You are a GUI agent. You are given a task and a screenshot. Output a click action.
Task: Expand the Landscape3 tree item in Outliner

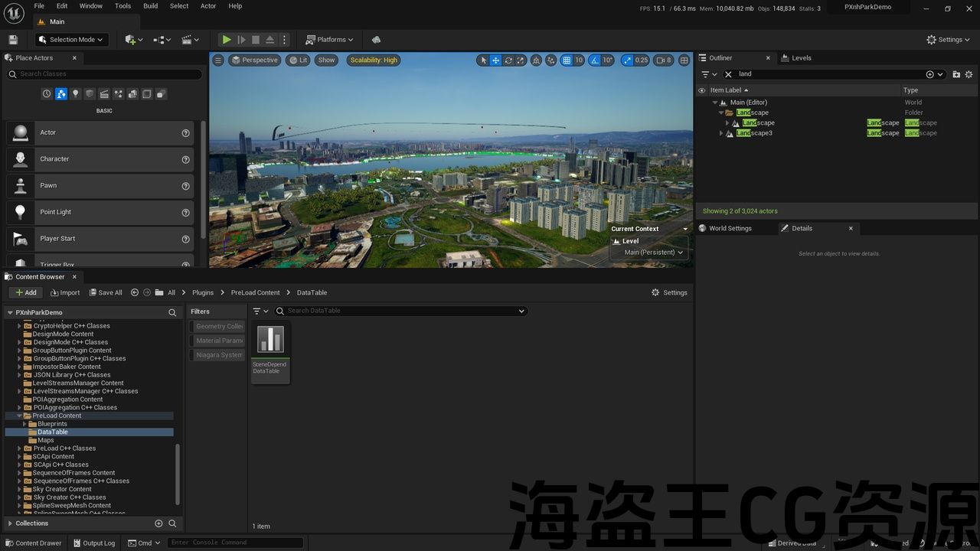721,133
